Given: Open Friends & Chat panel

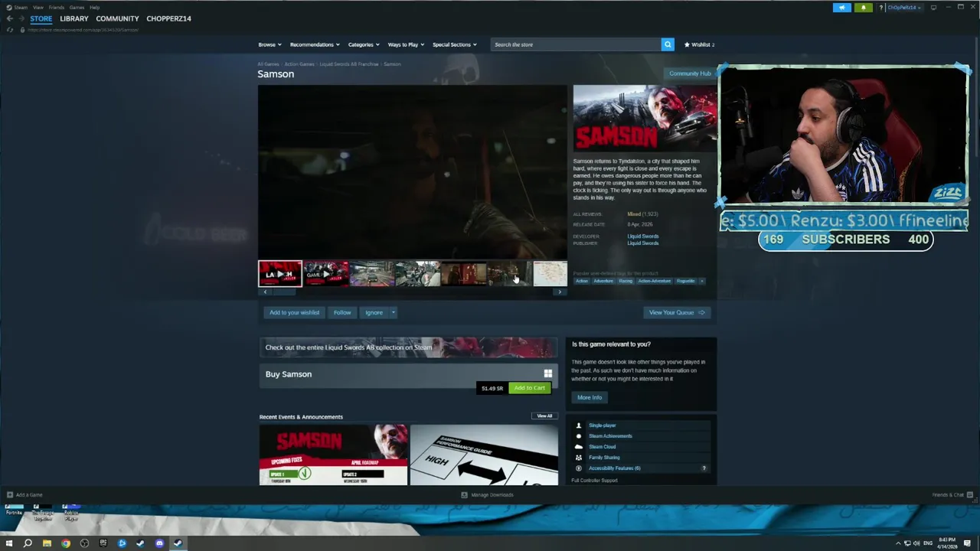Looking at the screenshot, I should 952,495.
